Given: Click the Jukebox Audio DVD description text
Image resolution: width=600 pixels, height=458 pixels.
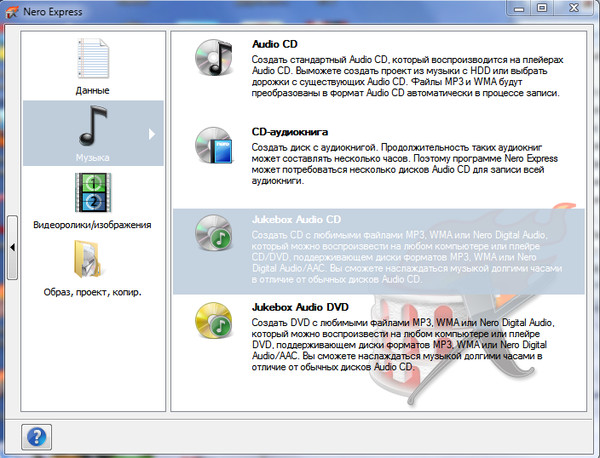Looking at the screenshot, I should pyautogui.click(x=403, y=345).
